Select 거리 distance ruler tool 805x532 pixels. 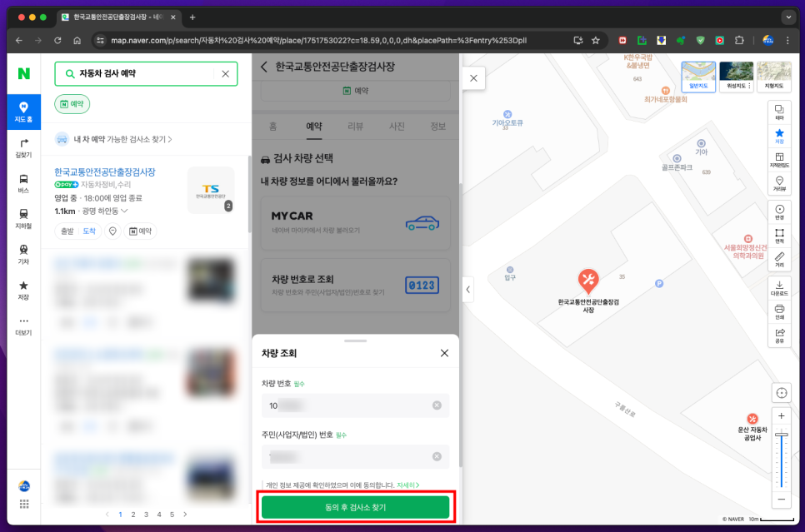point(779,260)
